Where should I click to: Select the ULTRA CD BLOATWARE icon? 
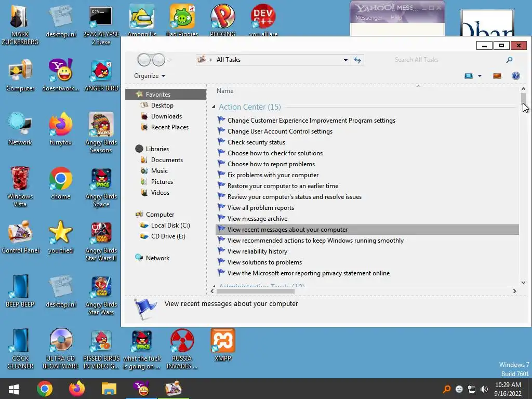(60, 349)
